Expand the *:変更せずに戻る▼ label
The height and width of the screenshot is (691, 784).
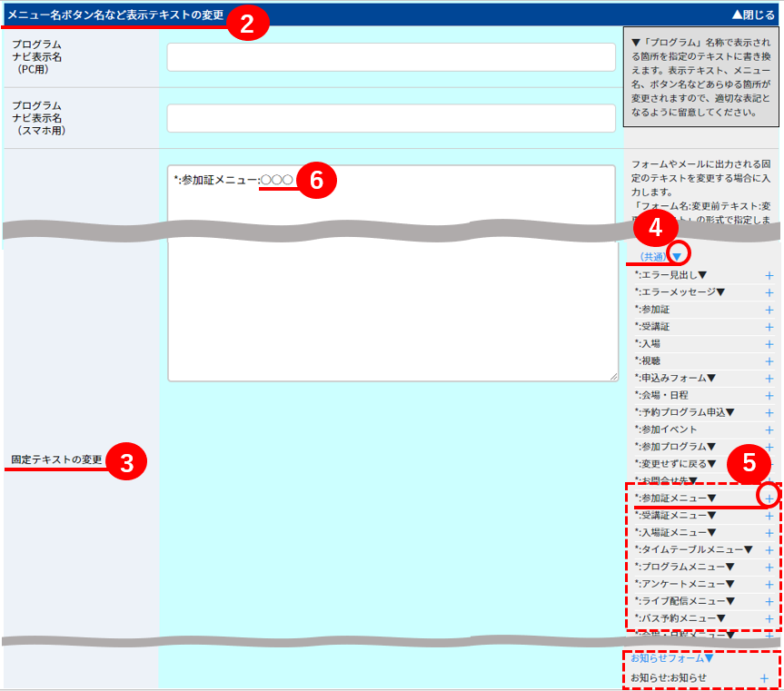point(675,464)
